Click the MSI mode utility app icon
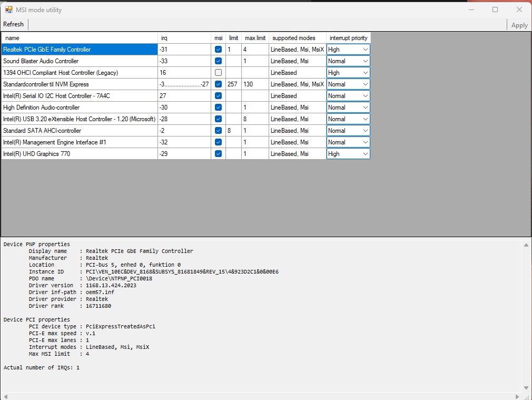This screenshot has width=532, height=400. click(9, 10)
